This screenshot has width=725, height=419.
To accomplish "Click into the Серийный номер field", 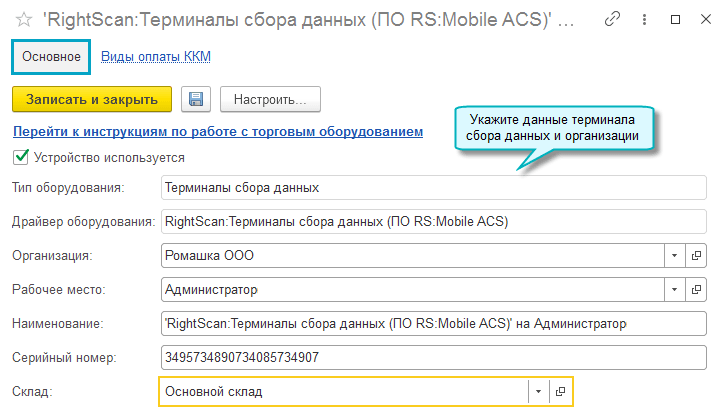I will tap(430, 357).
